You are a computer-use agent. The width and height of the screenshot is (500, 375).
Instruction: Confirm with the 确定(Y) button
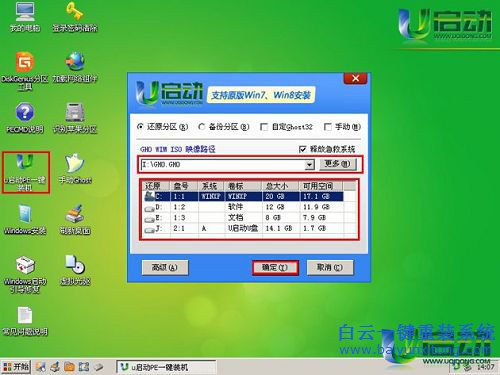click(x=275, y=267)
